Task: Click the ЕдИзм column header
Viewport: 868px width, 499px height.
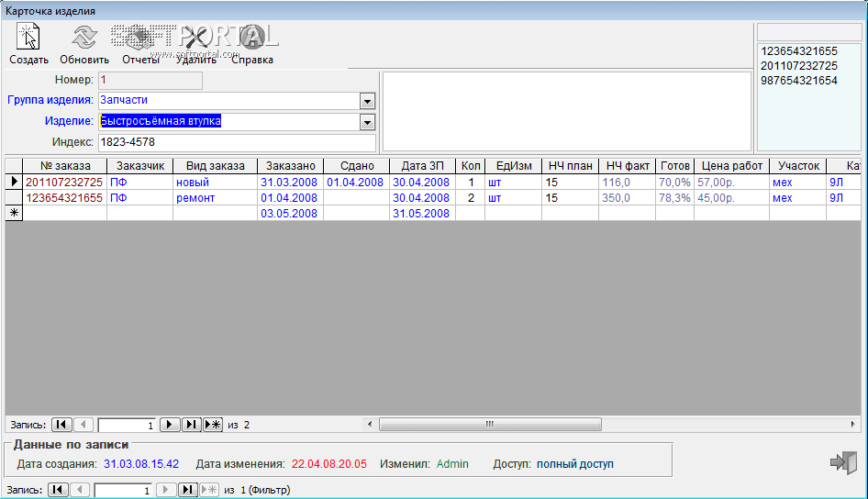Action: pyautogui.click(x=514, y=166)
